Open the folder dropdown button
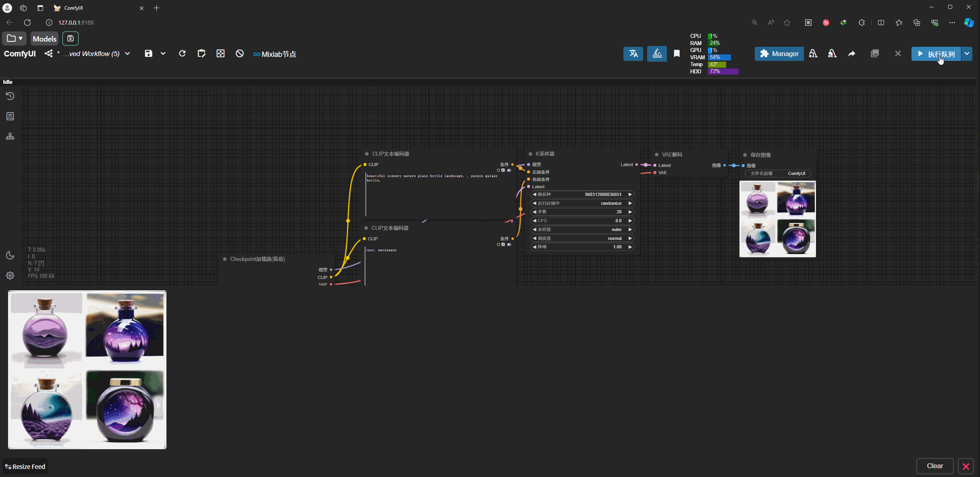980x477 pixels. pyautogui.click(x=14, y=39)
